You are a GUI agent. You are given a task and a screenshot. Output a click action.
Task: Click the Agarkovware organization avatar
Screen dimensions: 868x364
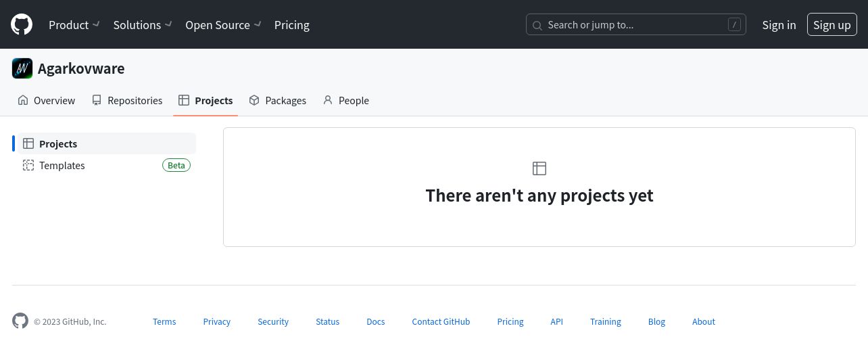[22, 68]
